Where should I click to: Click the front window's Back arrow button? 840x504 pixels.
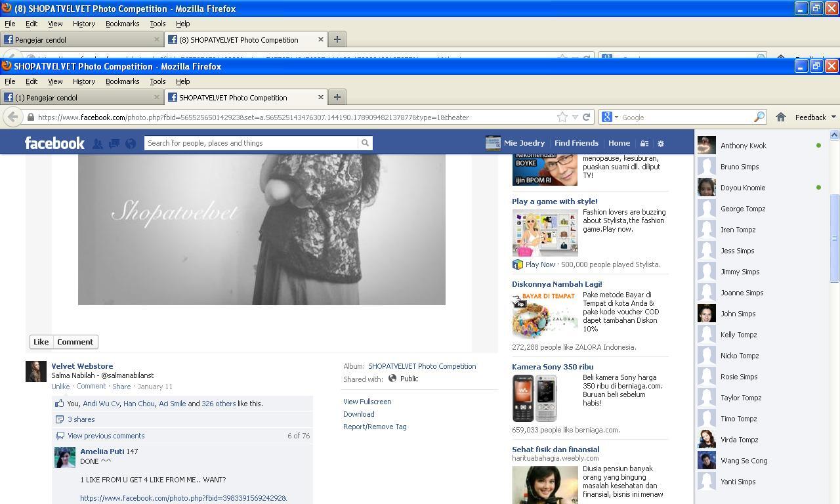[x=12, y=117]
